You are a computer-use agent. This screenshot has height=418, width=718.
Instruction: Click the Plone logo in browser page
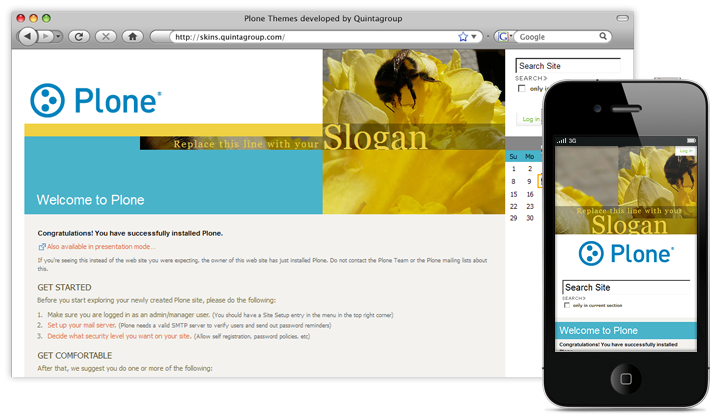(96, 100)
